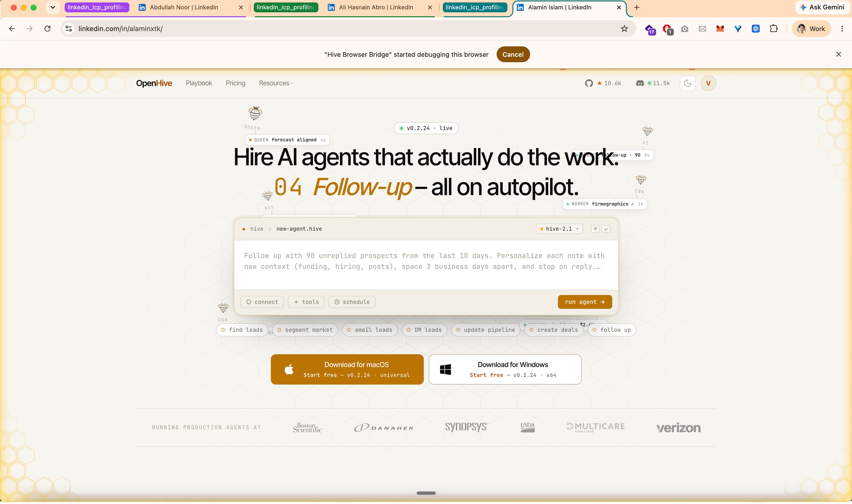
Task: Open a new browser tab
Action: coord(637,7)
